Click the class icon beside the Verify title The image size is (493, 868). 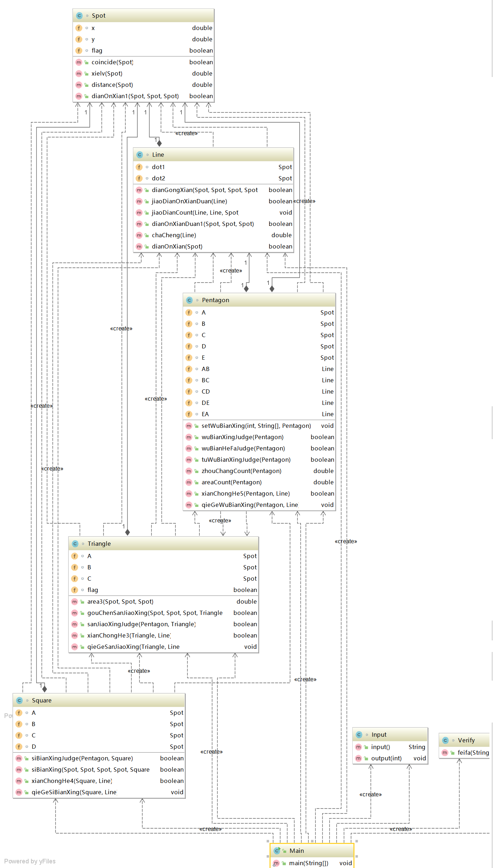(x=445, y=740)
